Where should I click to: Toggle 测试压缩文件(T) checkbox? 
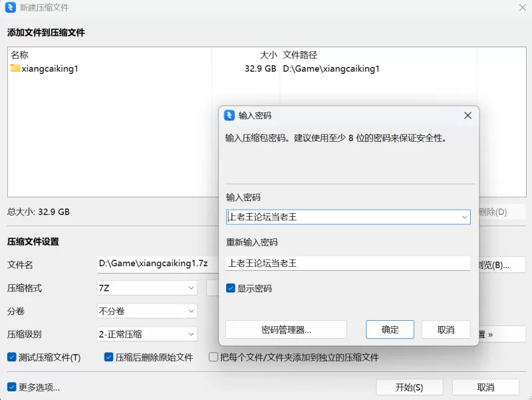coord(12,357)
